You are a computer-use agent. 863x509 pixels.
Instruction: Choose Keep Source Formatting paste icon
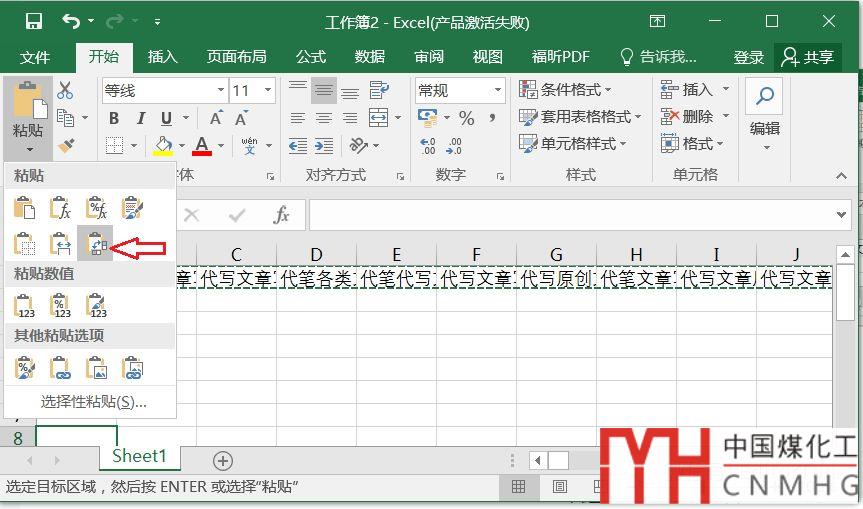click(132, 208)
